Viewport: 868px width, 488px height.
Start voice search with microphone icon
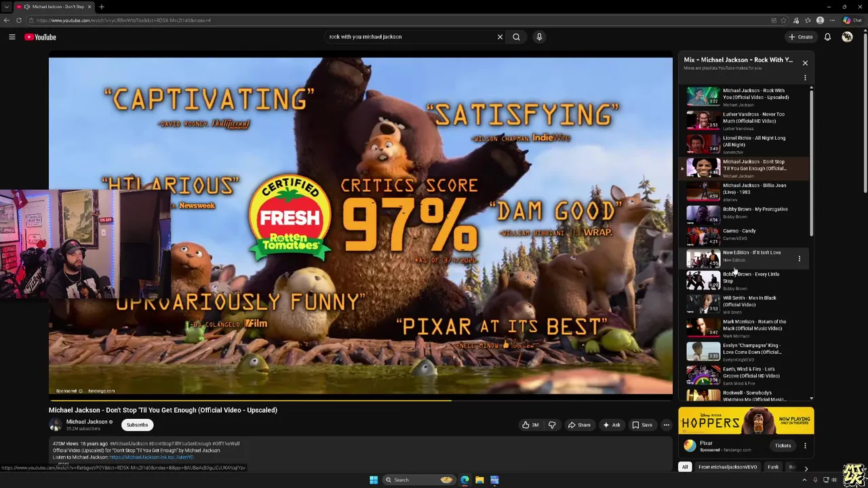point(539,37)
